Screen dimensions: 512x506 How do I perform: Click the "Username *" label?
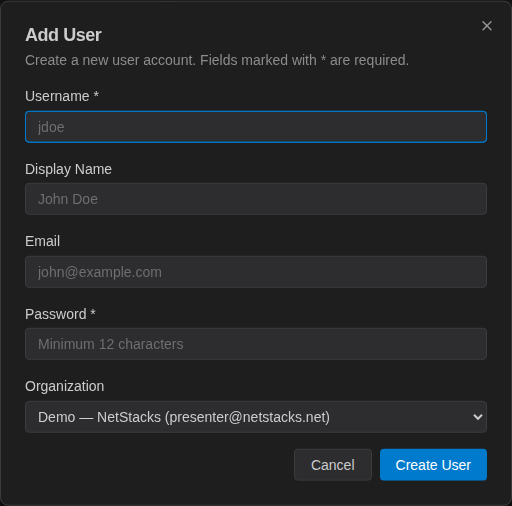(x=62, y=96)
